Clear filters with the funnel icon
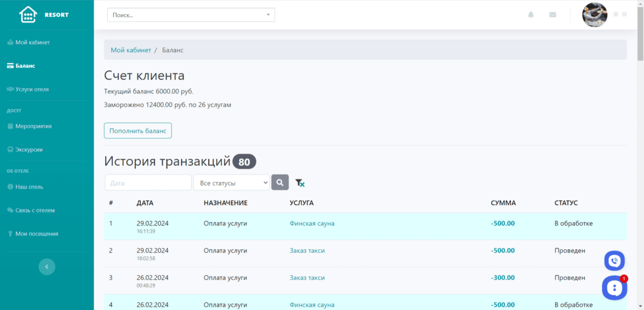Image resolution: width=644 pixels, height=310 pixels. [x=300, y=183]
